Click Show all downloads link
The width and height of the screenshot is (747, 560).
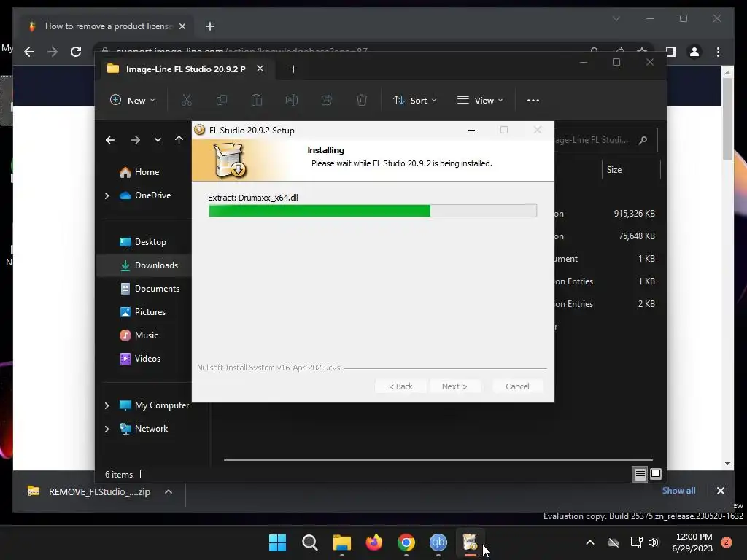coord(678,491)
